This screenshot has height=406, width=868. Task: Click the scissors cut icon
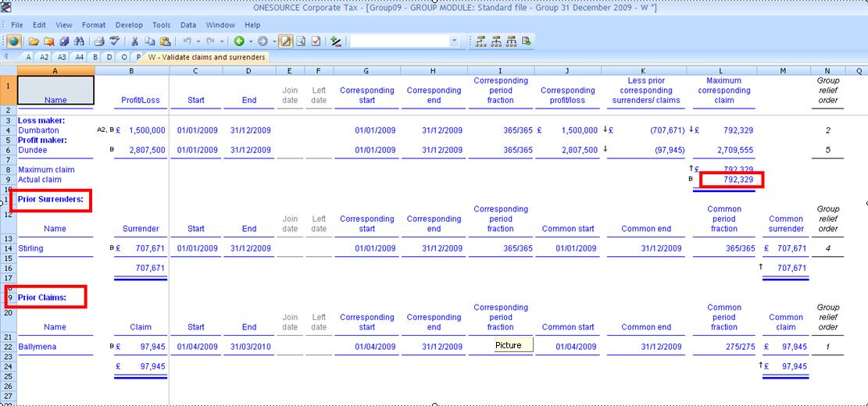(x=135, y=41)
